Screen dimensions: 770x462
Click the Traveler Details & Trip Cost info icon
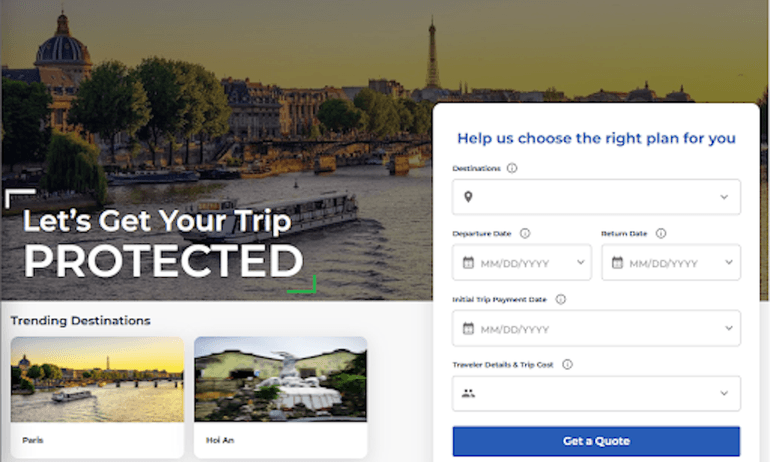point(567,365)
